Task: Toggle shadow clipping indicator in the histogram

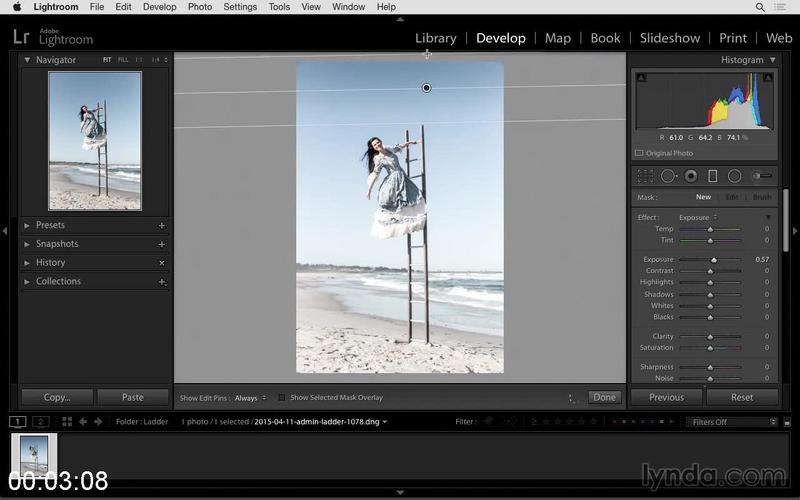Action: (641, 78)
